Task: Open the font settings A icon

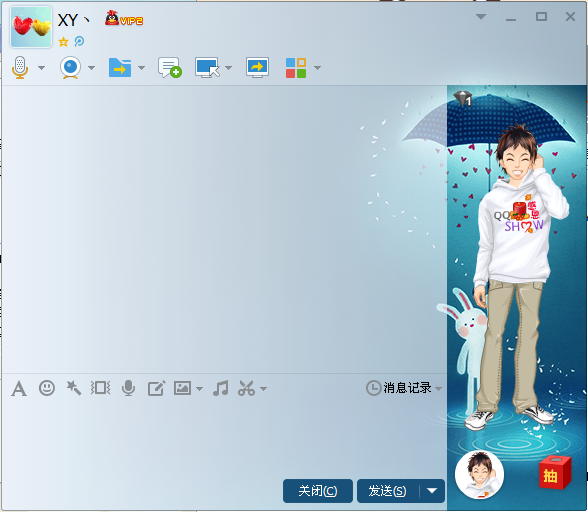Action: pos(19,388)
